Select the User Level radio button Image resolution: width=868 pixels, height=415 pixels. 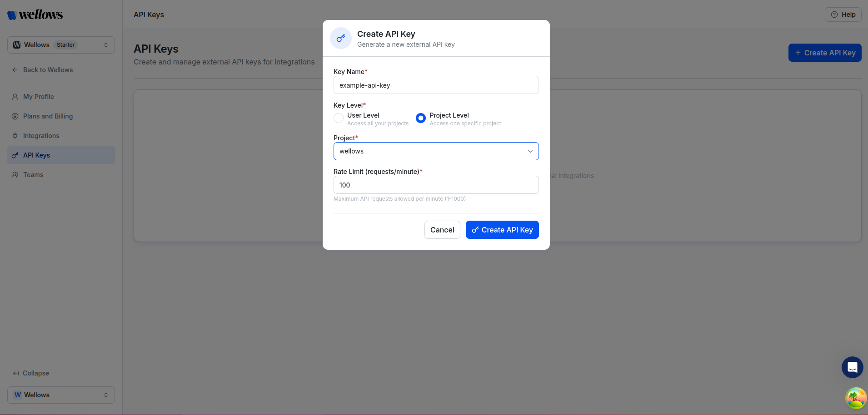coord(338,118)
